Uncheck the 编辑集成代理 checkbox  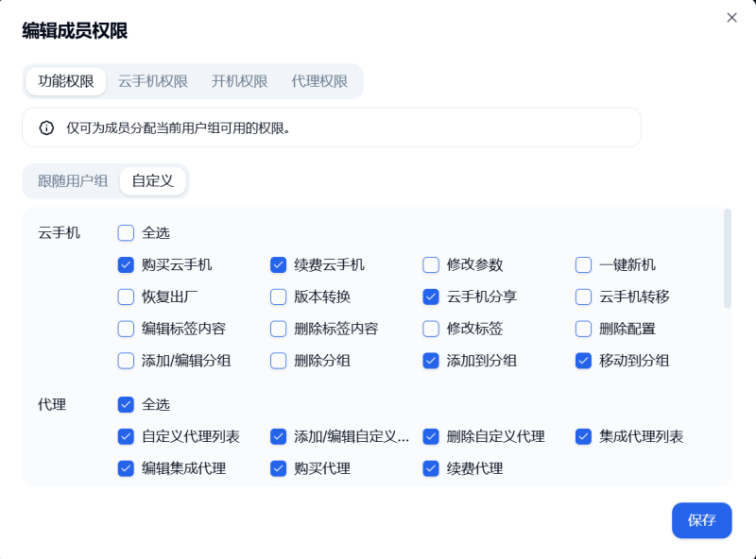pyautogui.click(x=126, y=468)
